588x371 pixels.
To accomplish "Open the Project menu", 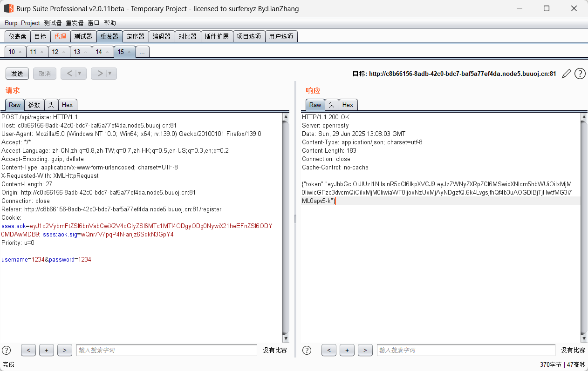I will 30,23.
